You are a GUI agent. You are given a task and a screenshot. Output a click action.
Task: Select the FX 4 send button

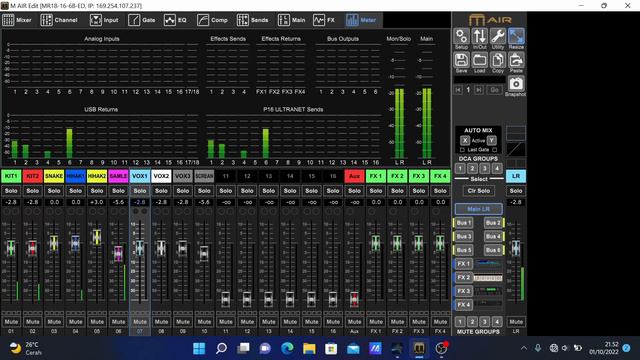point(463,304)
